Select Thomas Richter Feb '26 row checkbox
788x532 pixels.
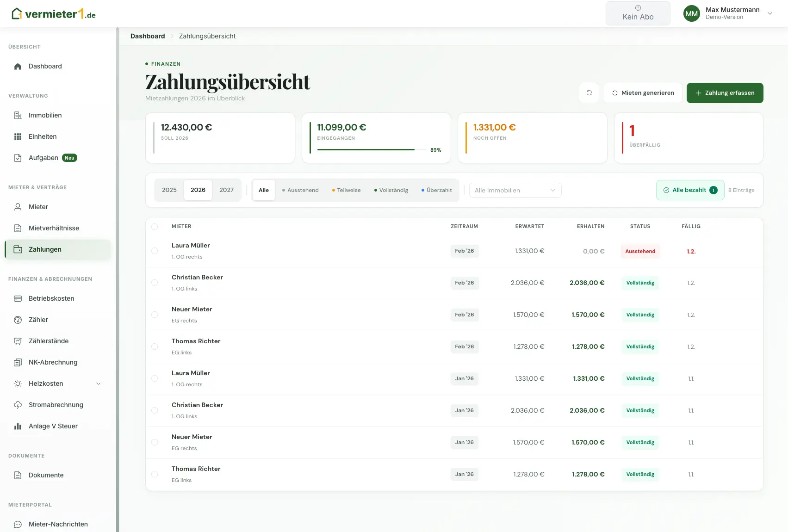click(x=155, y=346)
